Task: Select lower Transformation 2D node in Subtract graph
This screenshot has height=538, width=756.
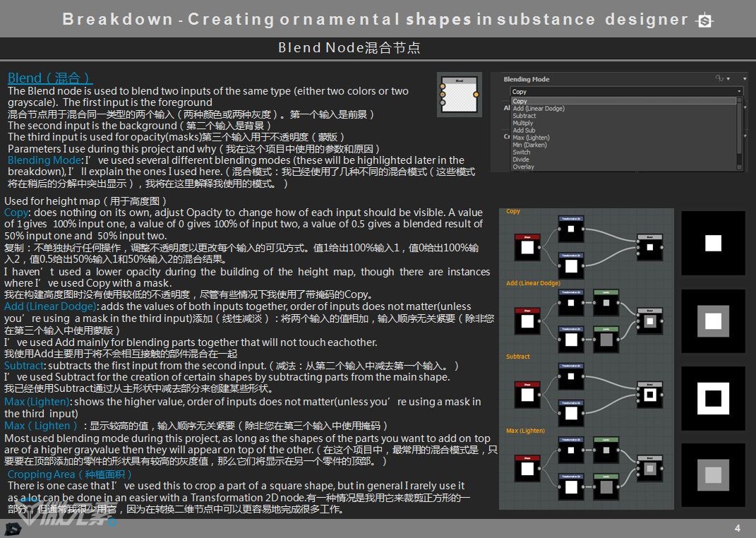Action: click(x=571, y=413)
